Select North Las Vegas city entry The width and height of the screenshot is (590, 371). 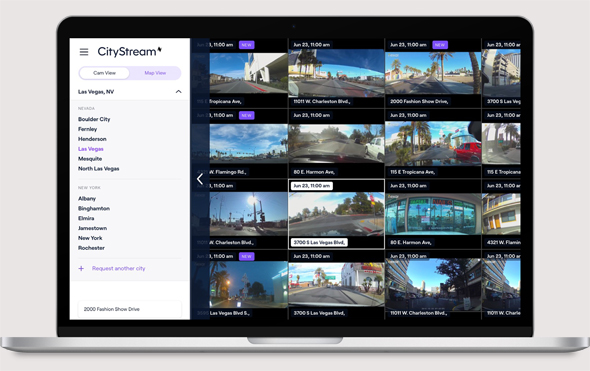pyautogui.click(x=99, y=169)
